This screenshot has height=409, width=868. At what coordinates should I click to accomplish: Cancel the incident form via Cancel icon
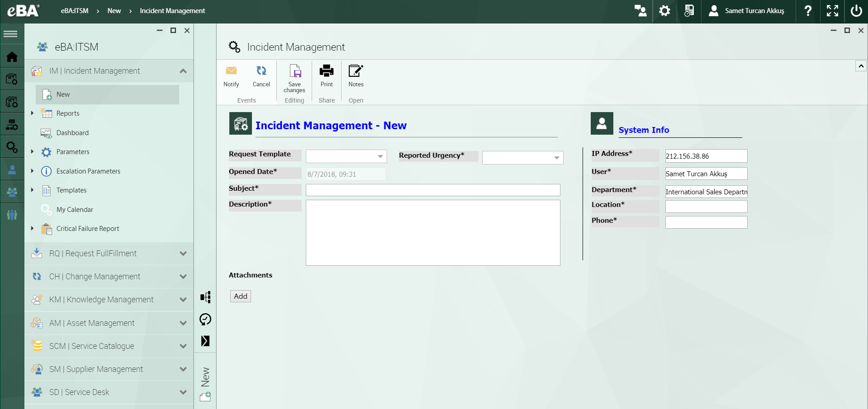click(261, 71)
